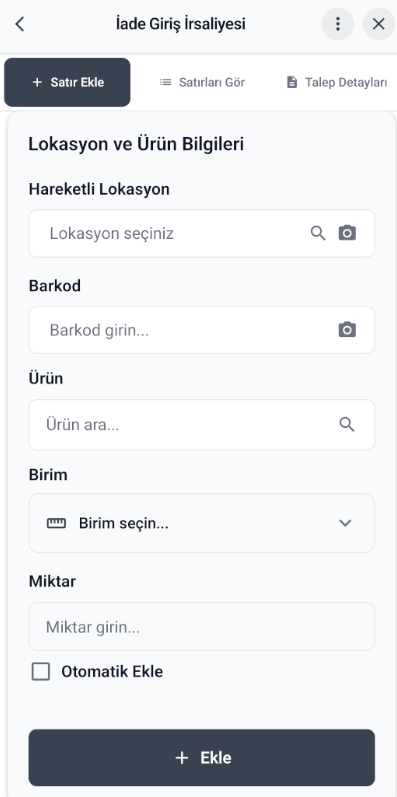Open the Talep Detayları tab

[337, 82]
